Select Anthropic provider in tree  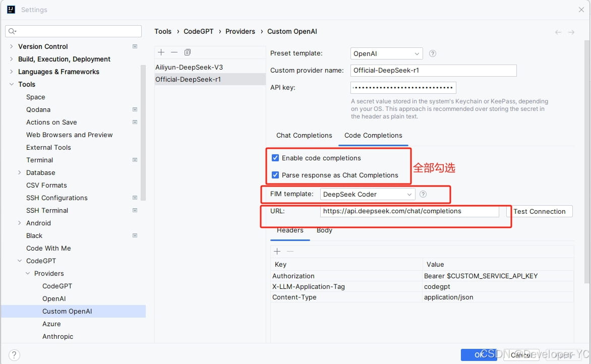point(57,336)
